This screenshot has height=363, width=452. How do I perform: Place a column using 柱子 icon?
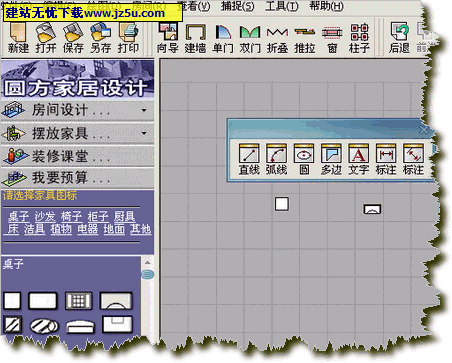point(359,39)
